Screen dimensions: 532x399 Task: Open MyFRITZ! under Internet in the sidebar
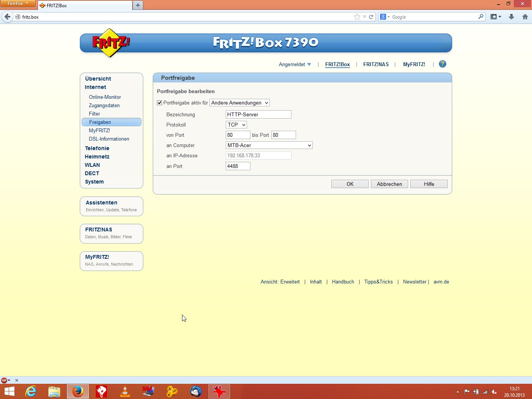tap(99, 130)
